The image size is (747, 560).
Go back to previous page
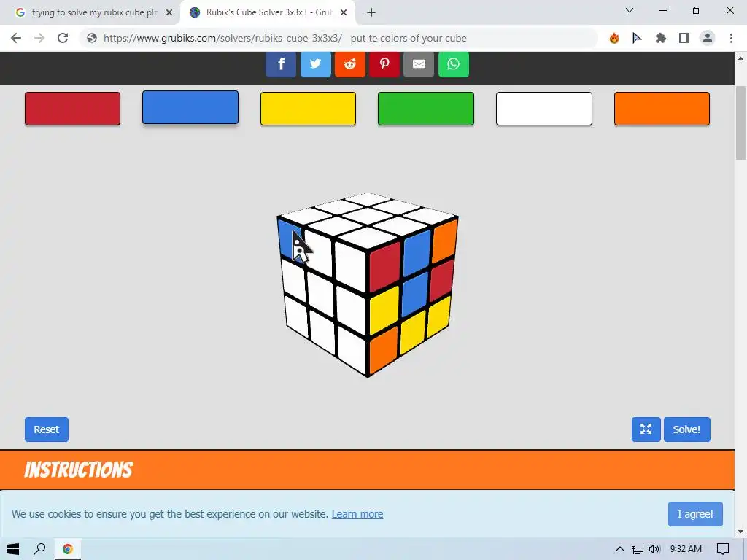(16, 38)
